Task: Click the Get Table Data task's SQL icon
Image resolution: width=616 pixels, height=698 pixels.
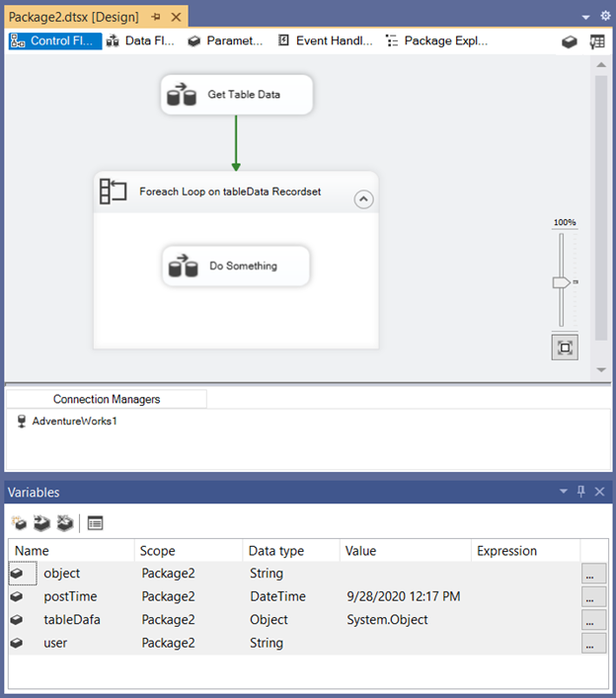Action: tap(182, 95)
